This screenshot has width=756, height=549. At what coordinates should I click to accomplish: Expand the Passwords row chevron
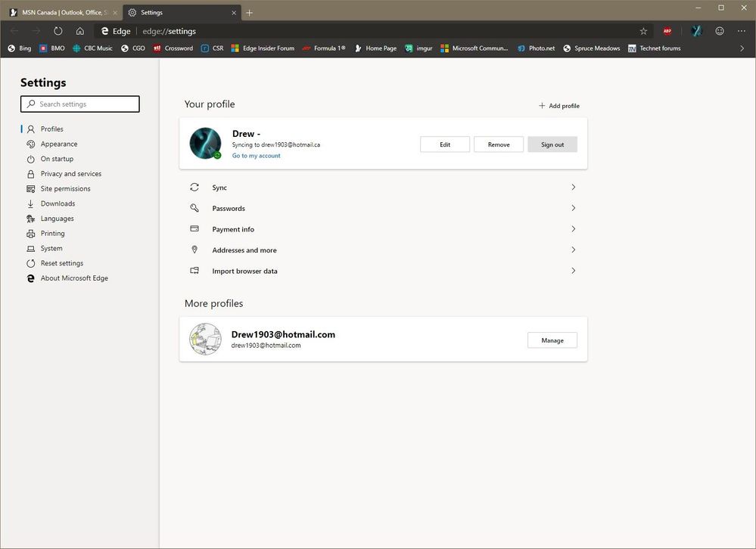[574, 208]
